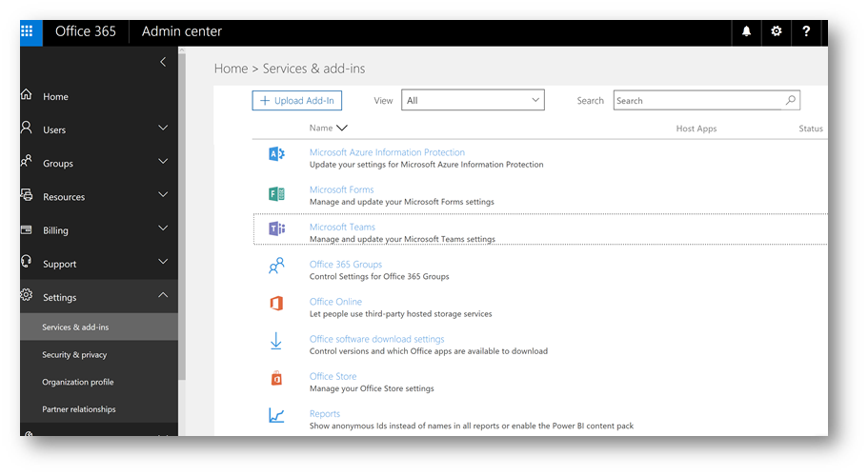Open Partner relationships settings

click(79, 409)
